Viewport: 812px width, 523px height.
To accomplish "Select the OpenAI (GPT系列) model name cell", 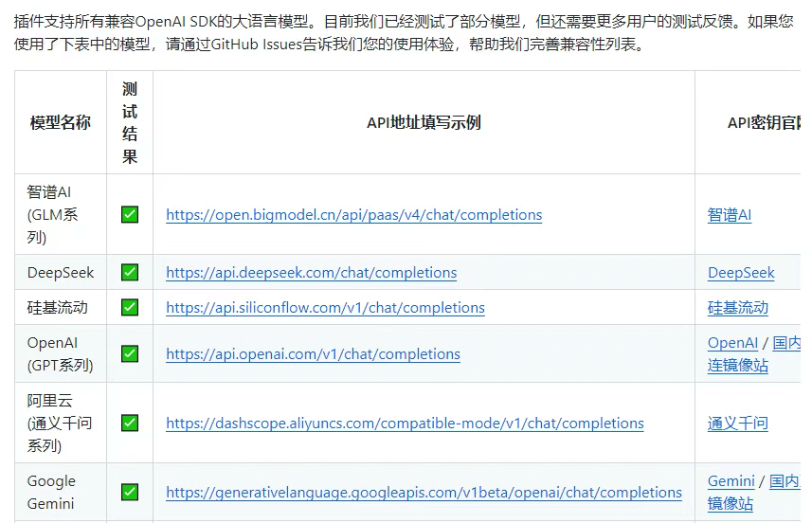I will click(61, 354).
